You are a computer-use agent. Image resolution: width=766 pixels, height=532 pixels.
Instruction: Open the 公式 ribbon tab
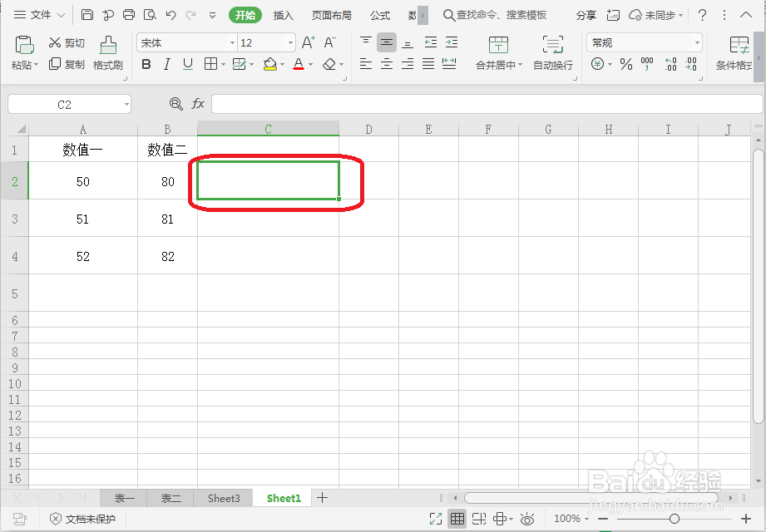pos(379,15)
